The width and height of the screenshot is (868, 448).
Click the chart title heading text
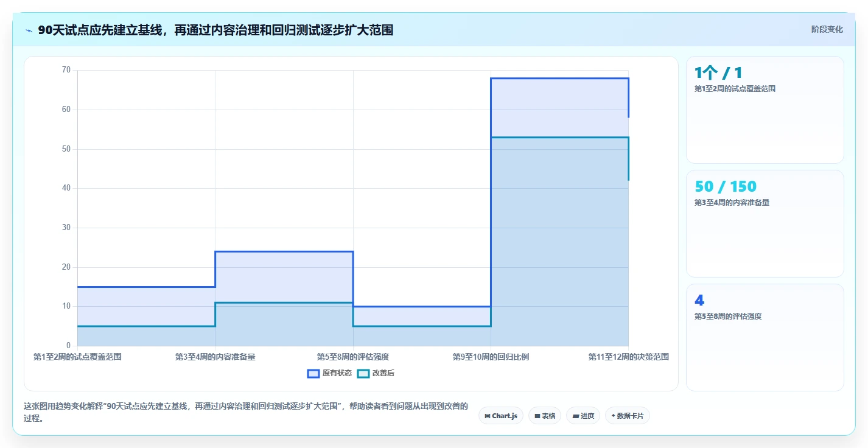(x=215, y=30)
